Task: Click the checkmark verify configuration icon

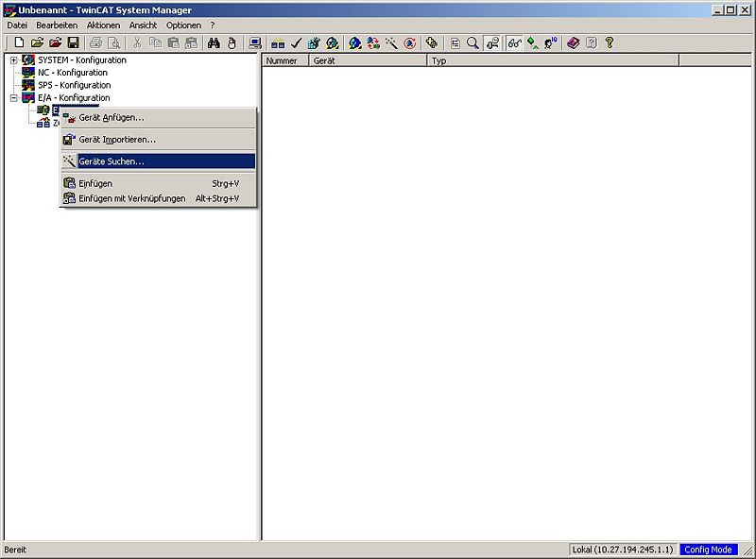Action: pyautogui.click(x=296, y=42)
